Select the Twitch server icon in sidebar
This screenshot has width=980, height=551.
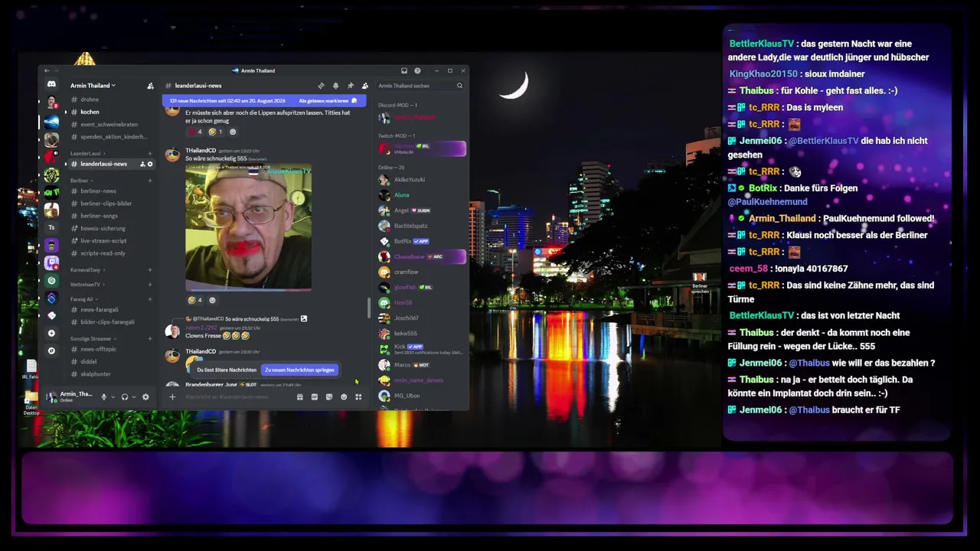click(x=51, y=262)
